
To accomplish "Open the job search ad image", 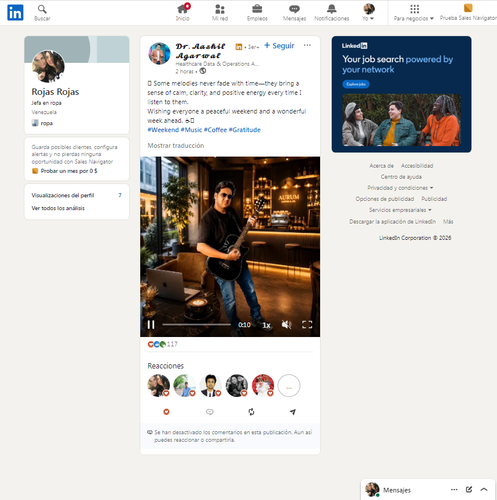I will 401,120.
